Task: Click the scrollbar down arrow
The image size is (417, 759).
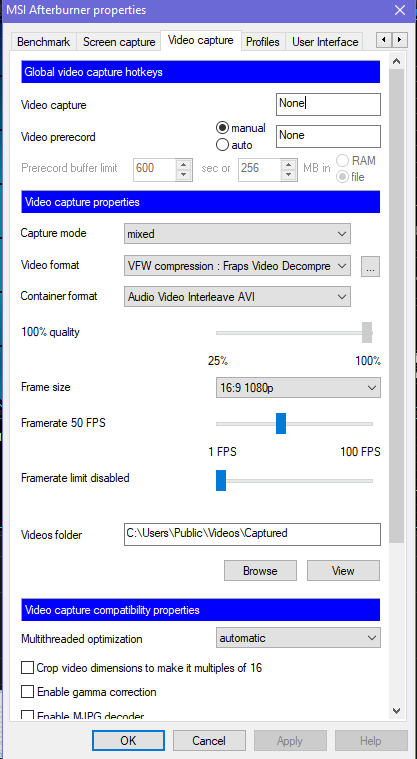Action: click(397, 711)
